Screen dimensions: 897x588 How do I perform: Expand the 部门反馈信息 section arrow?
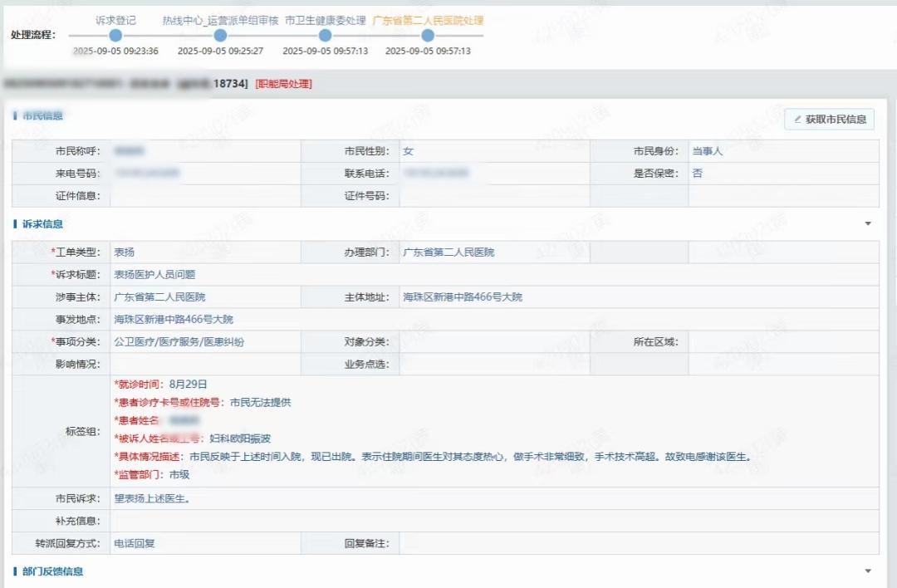[868, 571]
